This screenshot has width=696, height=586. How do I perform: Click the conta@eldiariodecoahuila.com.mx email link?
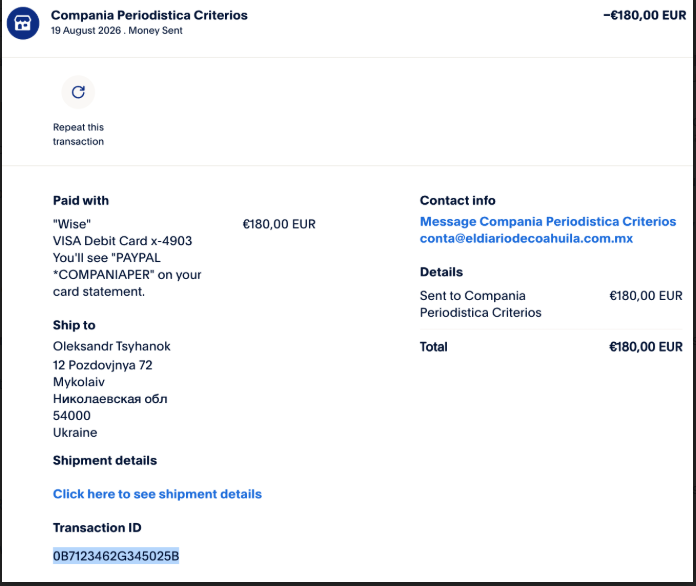click(x=526, y=238)
